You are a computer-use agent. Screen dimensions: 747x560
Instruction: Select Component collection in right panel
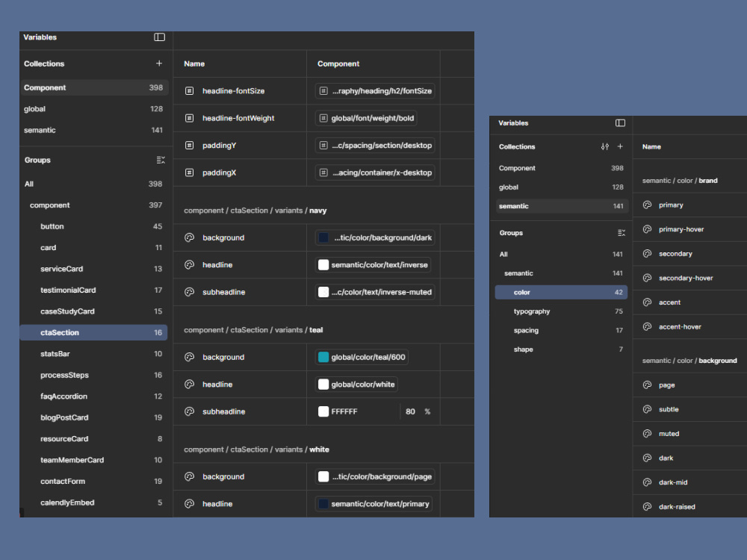click(561, 168)
